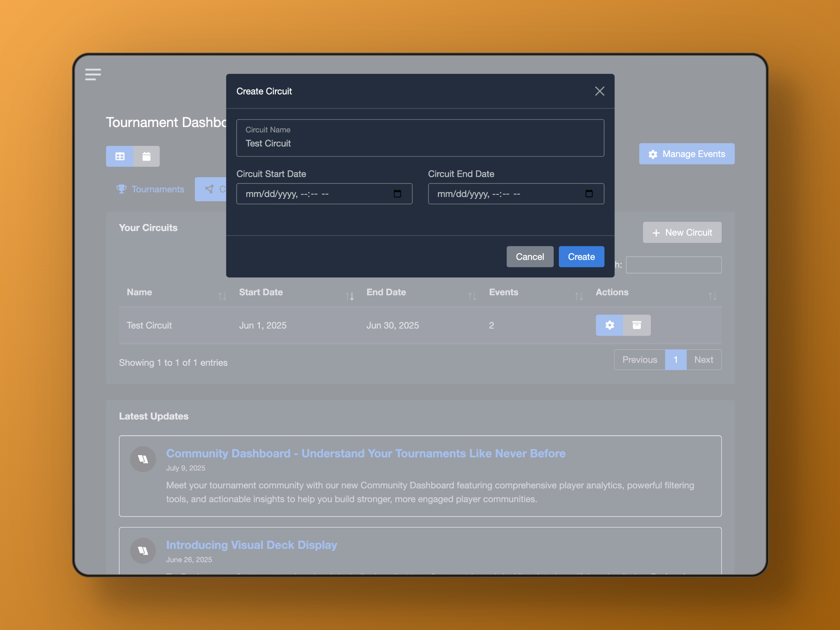Open Manage Events
The height and width of the screenshot is (630, 840).
click(x=686, y=154)
